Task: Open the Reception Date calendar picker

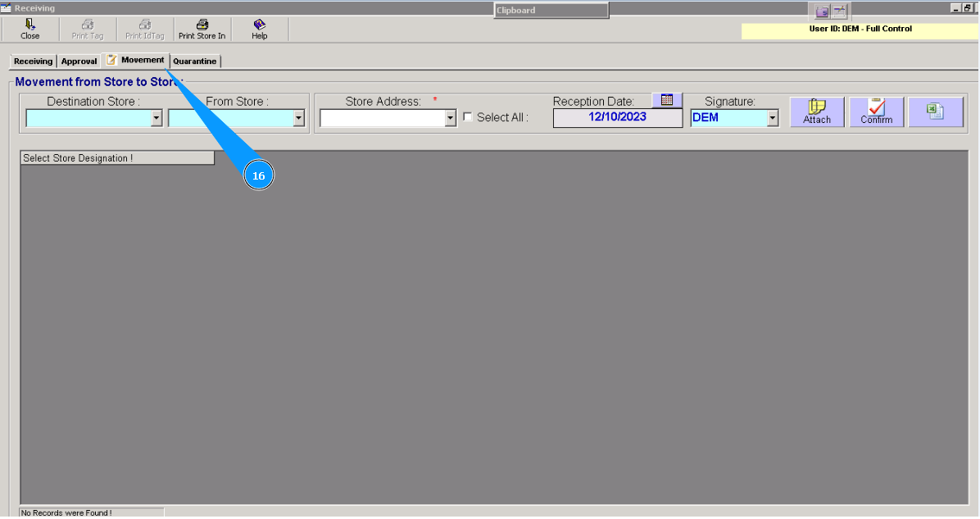Action: coord(667,100)
